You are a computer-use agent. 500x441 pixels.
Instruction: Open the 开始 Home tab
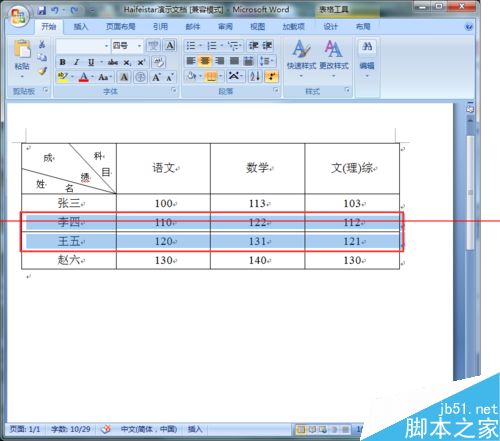click(49, 27)
